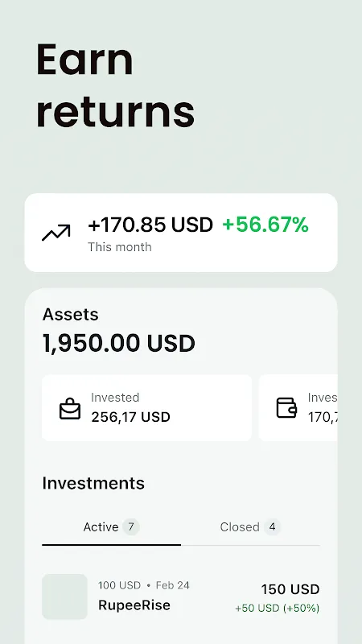The height and width of the screenshot is (644, 362).
Task: Click the trending-up arrow icon
Action: 56,233
